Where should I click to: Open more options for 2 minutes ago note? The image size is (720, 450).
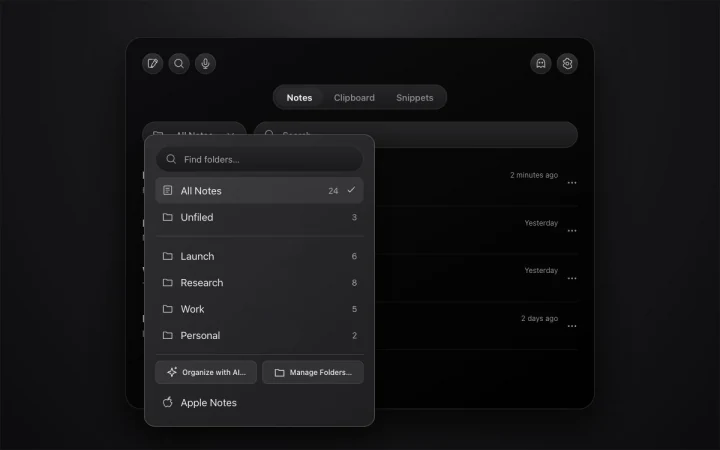[572, 183]
